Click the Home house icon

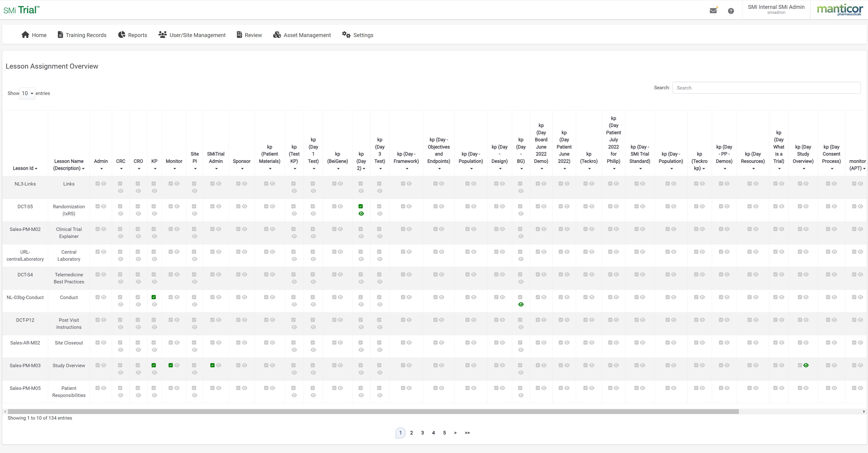coord(25,35)
